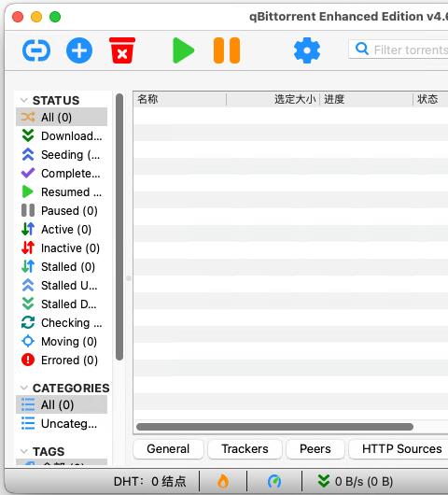
Task: Collapse the TAGS section chevron
Action: (23, 451)
